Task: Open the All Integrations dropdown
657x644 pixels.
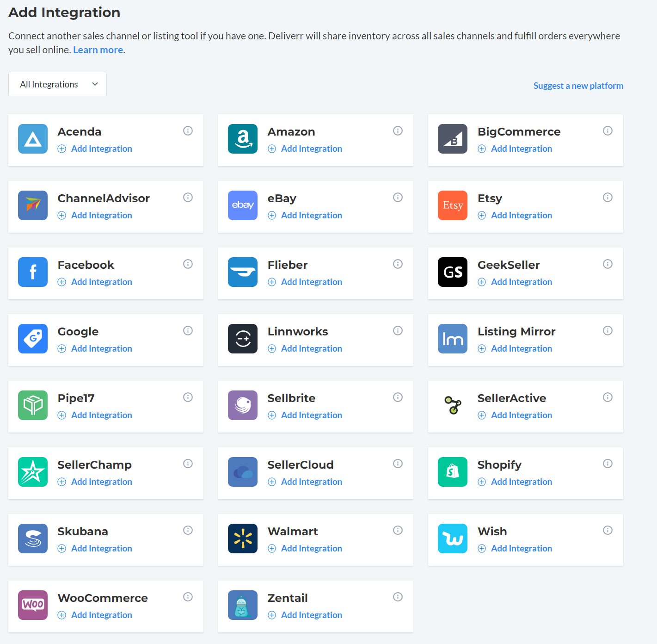Action: click(57, 84)
